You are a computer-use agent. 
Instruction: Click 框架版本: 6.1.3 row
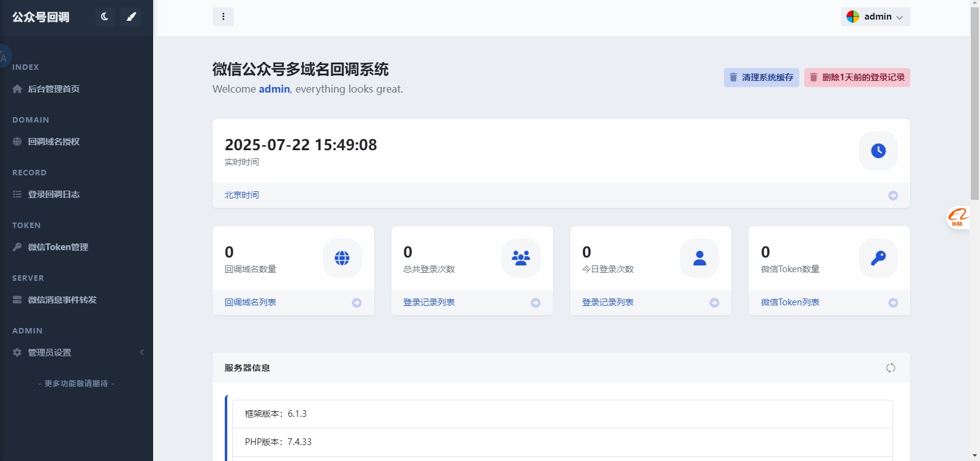(x=562, y=414)
